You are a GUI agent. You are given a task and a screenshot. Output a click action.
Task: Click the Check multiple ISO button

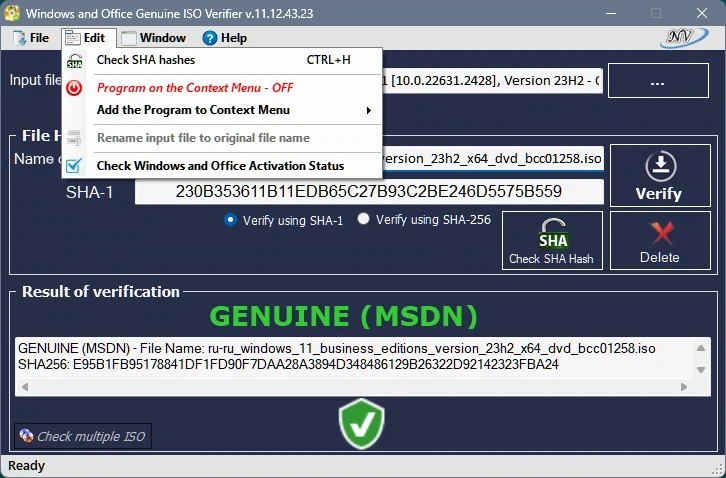coord(83,436)
